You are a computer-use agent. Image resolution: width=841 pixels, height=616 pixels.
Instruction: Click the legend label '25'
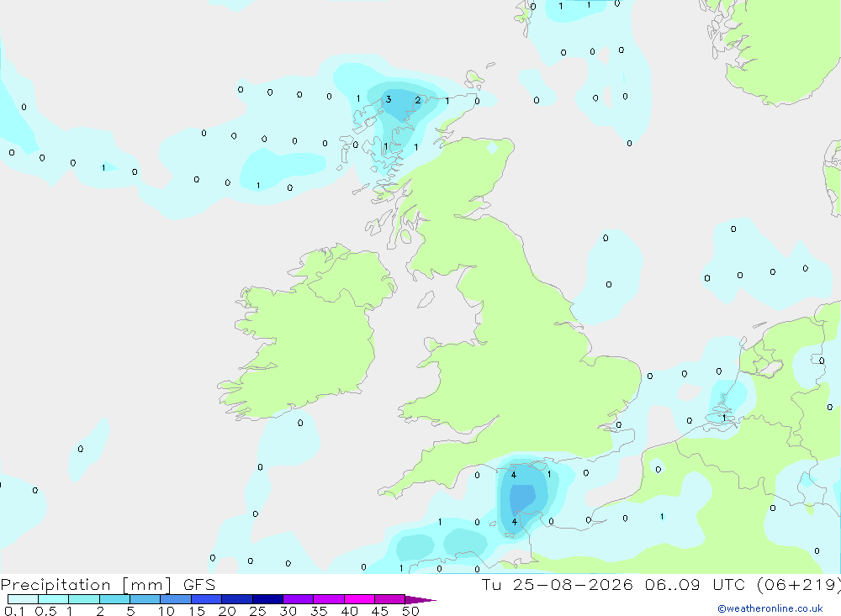[x=258, y=611]
